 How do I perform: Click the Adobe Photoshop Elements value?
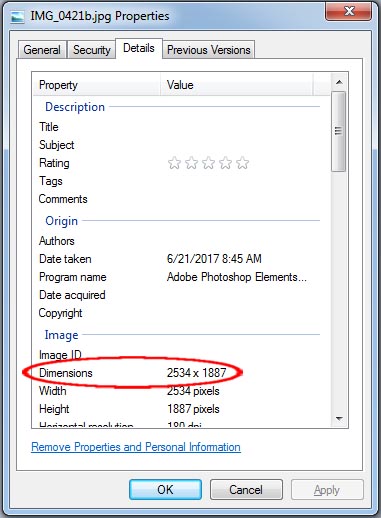[237, 277]
